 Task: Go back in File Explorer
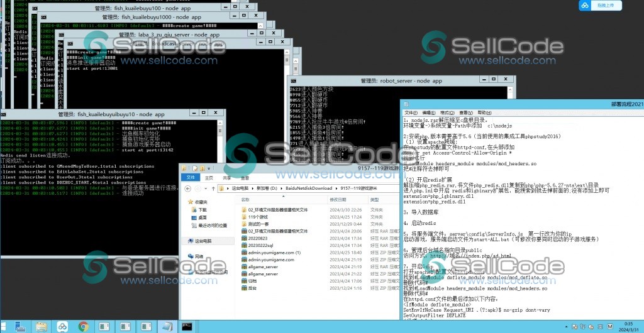click(x=188, y=188)
